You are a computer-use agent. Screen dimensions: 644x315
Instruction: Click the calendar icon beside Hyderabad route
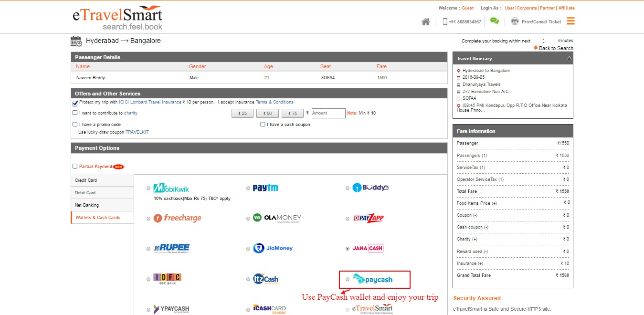tap(76, 41)
